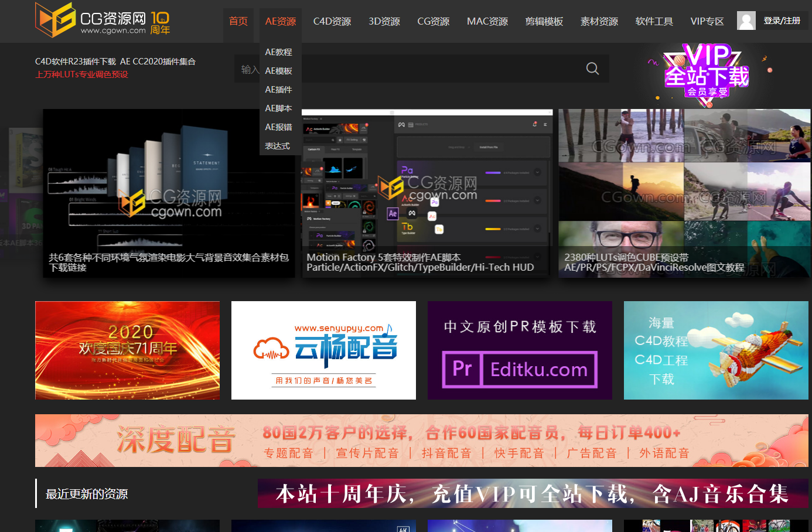
Task: Click the 登录/注册 link
Action: (x=782, y=21)
